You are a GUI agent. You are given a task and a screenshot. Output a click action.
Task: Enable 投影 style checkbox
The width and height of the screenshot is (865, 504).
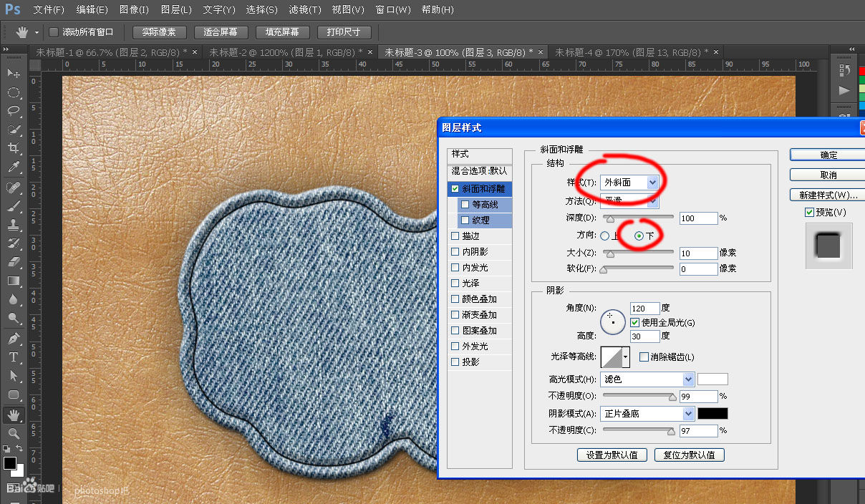click(x=455, y=362)
